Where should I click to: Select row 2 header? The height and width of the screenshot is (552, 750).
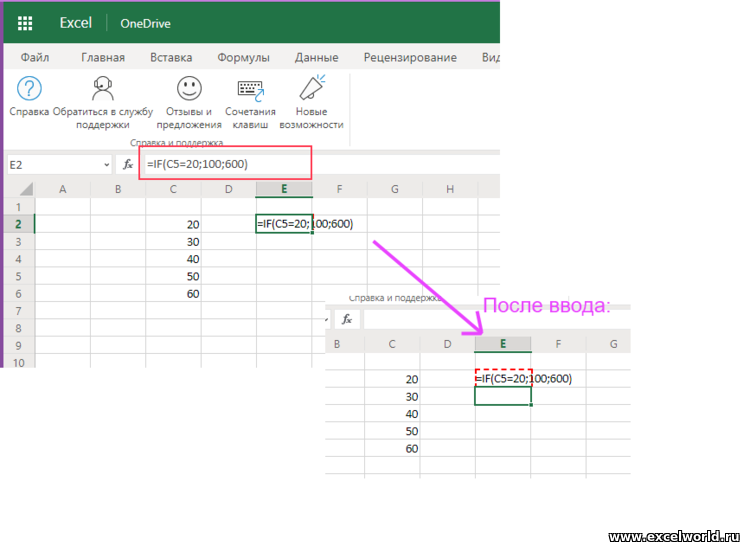19,224
